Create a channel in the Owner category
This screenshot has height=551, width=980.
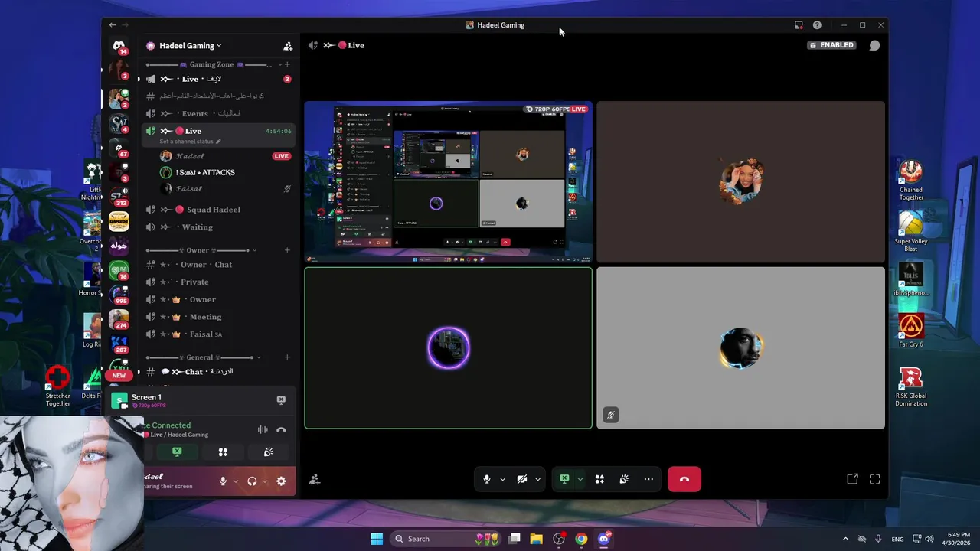click(x=287, y=250)
